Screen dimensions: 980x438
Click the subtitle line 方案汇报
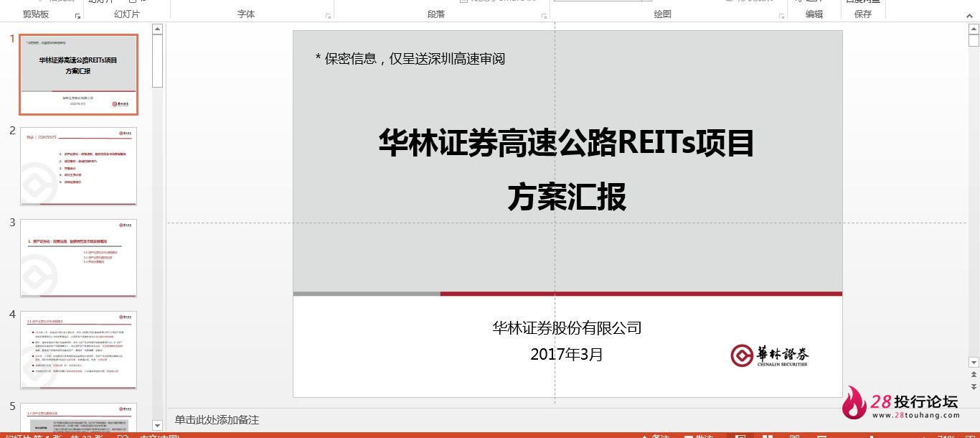tap(567, 197)
